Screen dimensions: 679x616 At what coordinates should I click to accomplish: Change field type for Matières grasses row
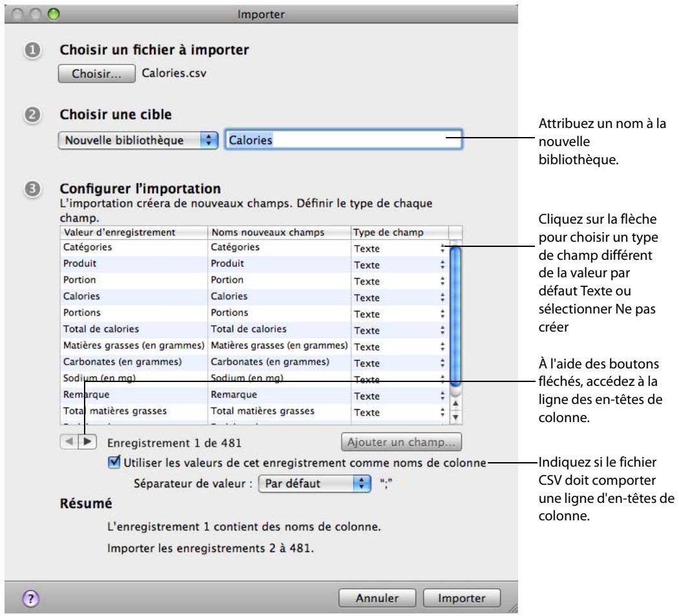click(442, 347)
